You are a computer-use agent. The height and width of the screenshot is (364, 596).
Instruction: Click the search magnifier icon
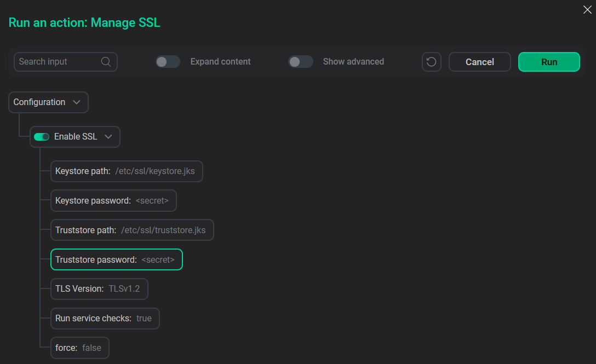106,61
